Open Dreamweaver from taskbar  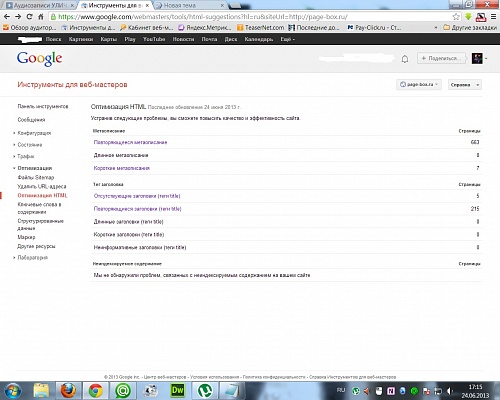coord(177,391)
